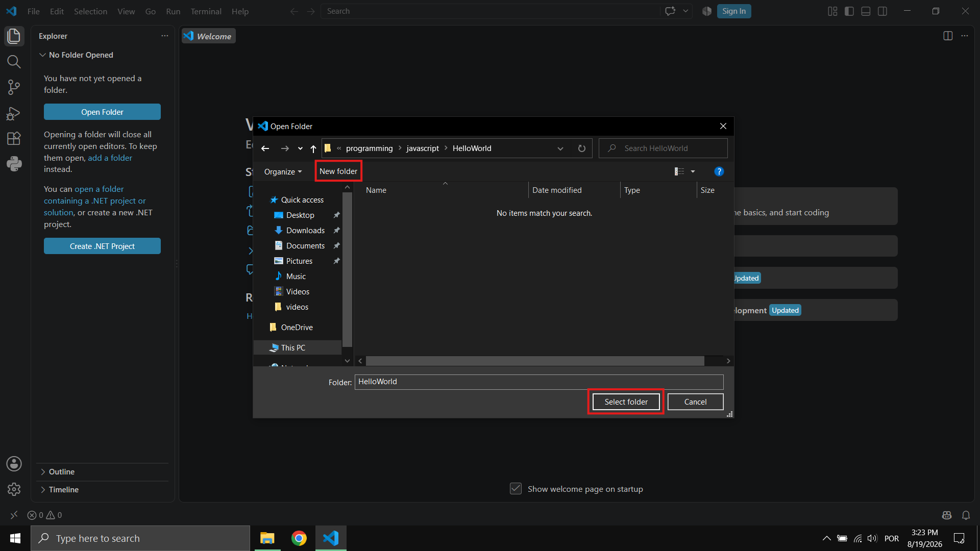This screenshot has height=551, width=980.
Task: Click the split editor right icon
Action: 948,36
